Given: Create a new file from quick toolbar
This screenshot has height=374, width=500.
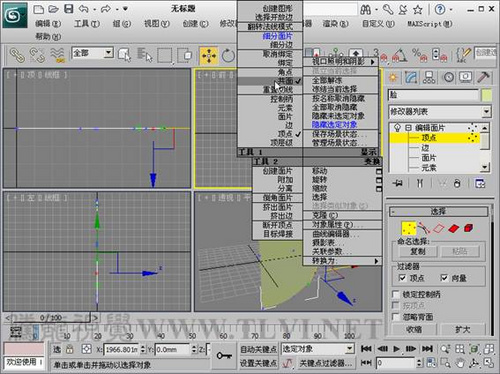Looking at the screenshot, I should pyautogui.click(x=39, y=9).
